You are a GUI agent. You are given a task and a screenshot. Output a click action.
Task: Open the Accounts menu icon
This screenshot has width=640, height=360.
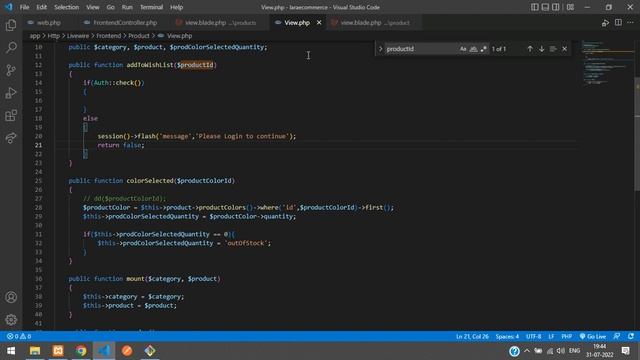11,297
